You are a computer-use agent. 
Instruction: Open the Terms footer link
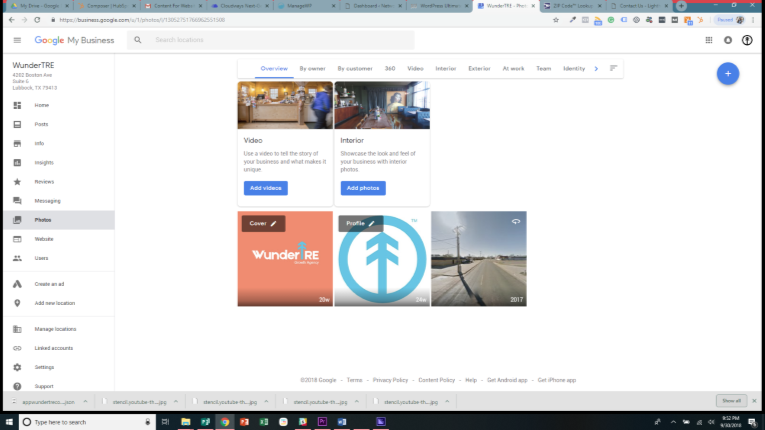pos(355,380)
